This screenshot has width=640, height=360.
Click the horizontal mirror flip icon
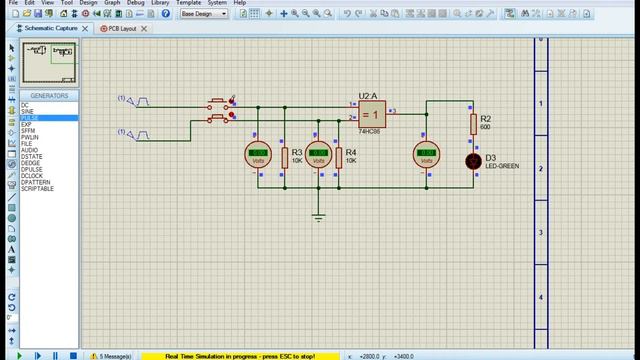11,330
